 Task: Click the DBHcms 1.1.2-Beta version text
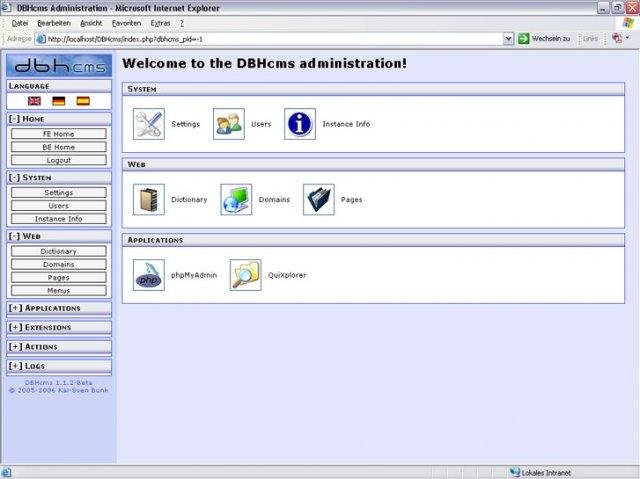point(59,383)
